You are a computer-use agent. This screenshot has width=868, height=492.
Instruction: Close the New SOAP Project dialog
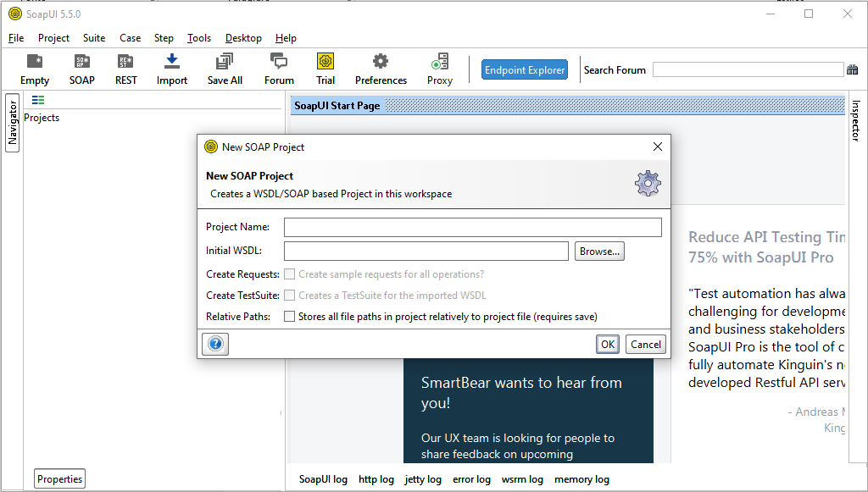pos(658,146)
